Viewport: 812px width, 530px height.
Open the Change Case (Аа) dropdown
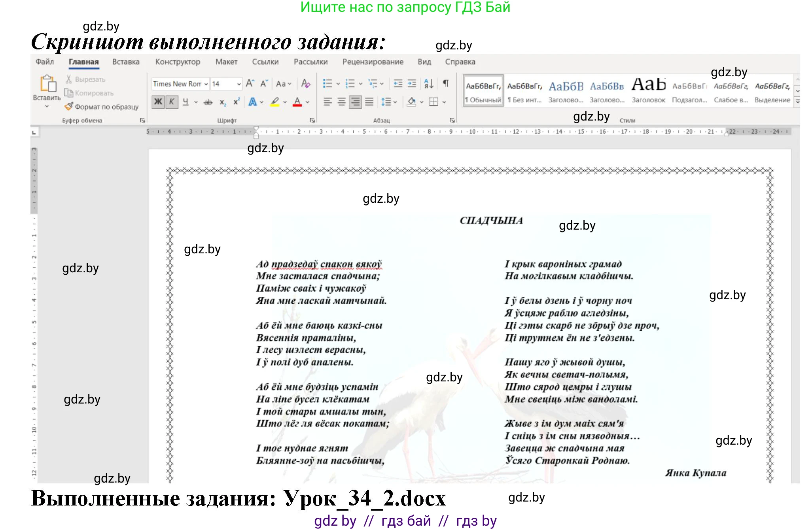tap(284, 84)
